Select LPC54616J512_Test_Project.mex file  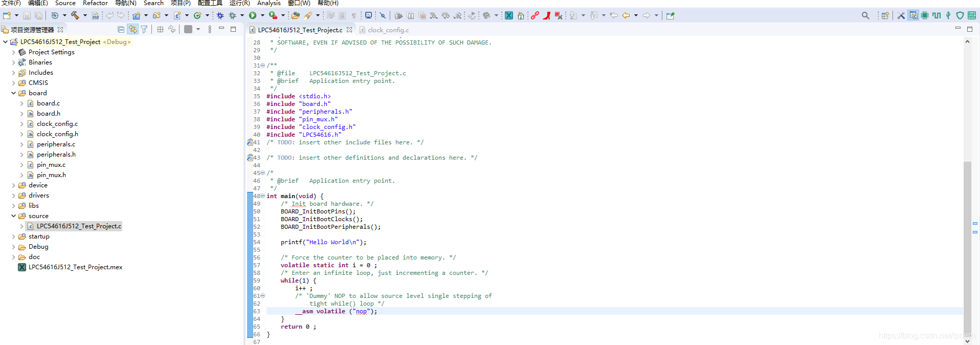pyautogui.click(x=75, y=267)
